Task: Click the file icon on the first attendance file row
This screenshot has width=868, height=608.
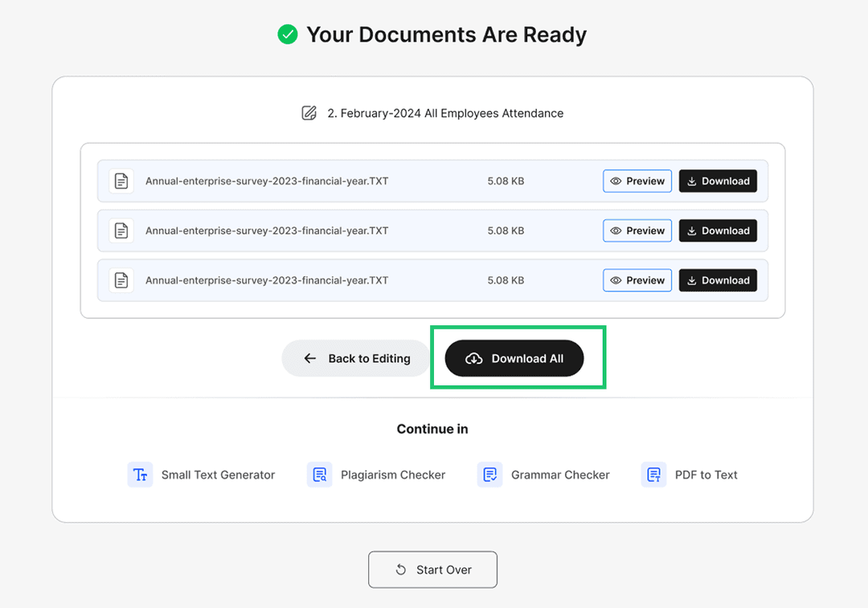Action: coord(121,181)
